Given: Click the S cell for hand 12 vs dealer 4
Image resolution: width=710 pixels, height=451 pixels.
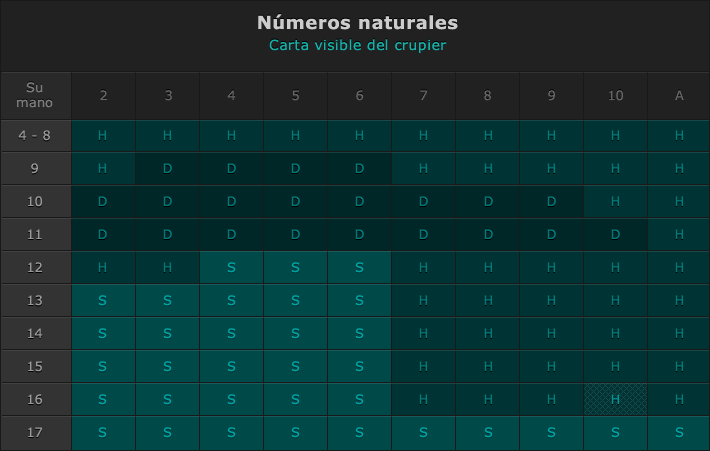Looking at the screenshot, I should click(231, 268).
